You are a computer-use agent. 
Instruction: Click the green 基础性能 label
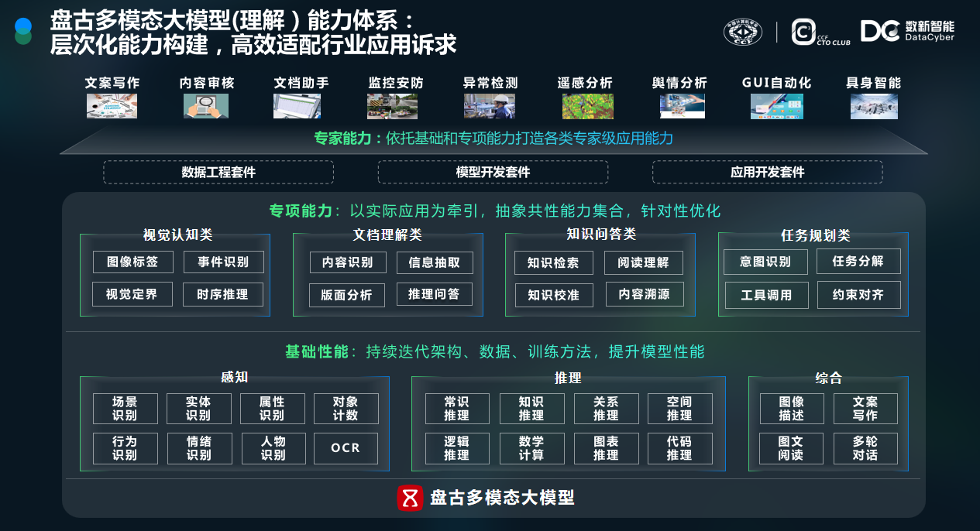317,352
